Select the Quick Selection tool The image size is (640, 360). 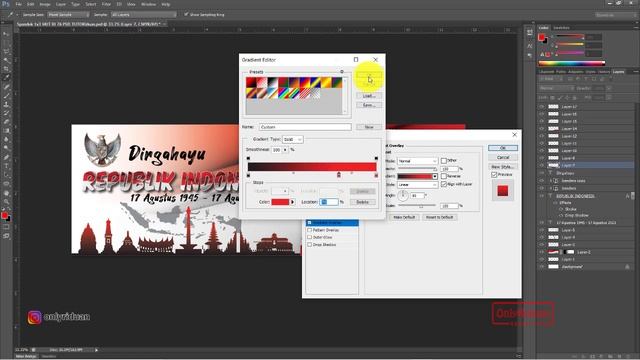pos(6,60)
